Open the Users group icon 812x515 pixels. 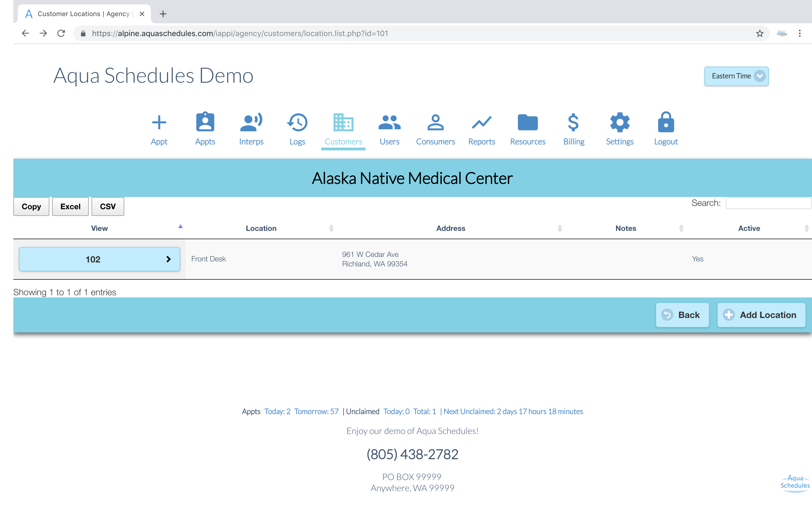point(389,122)
